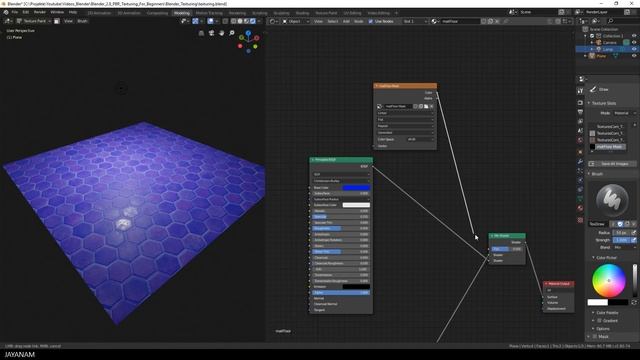Switch to the Motion Tracking workspace tab
The height and width of the screenshot is (360, 640).
209,13
